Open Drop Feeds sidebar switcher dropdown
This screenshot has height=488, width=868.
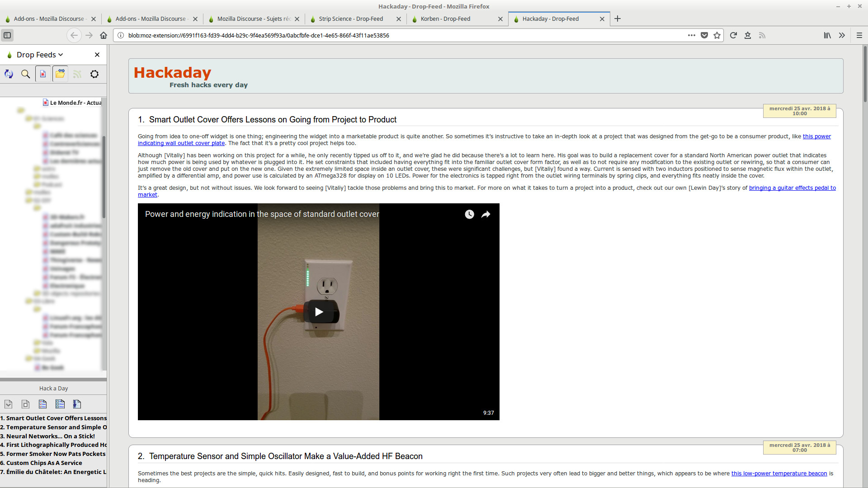[40, 55]
